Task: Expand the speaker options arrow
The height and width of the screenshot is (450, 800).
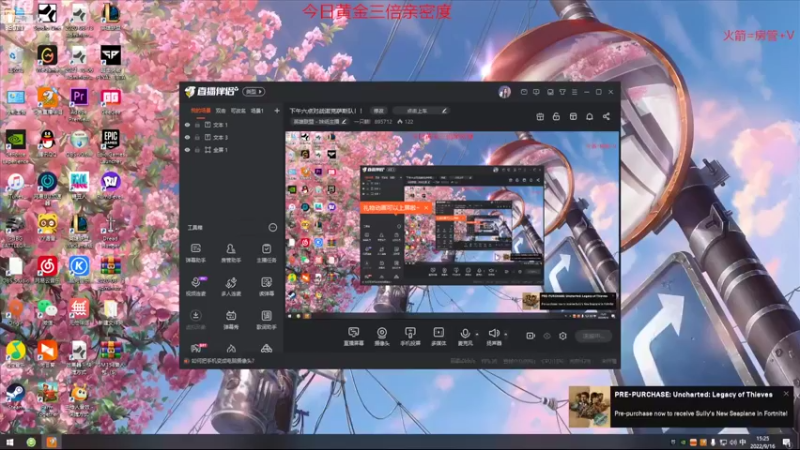Action: pyautogui.click(x=506, y=335)
